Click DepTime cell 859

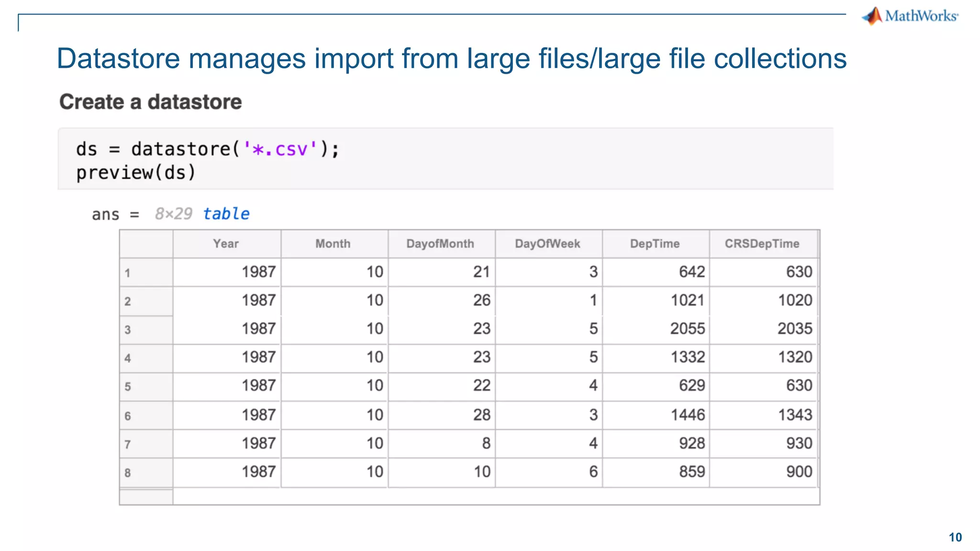(656, 472)
